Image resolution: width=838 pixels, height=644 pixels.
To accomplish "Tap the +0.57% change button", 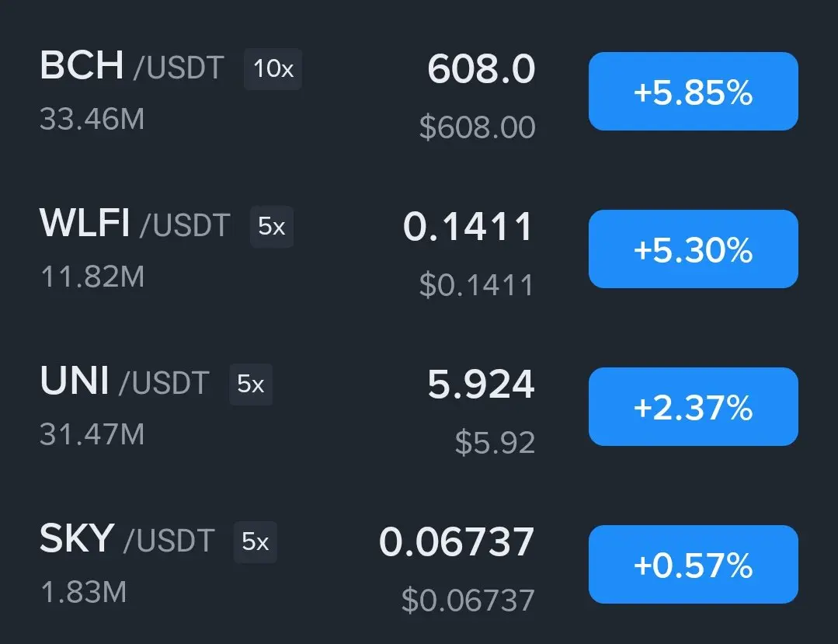I will point(694,564).
